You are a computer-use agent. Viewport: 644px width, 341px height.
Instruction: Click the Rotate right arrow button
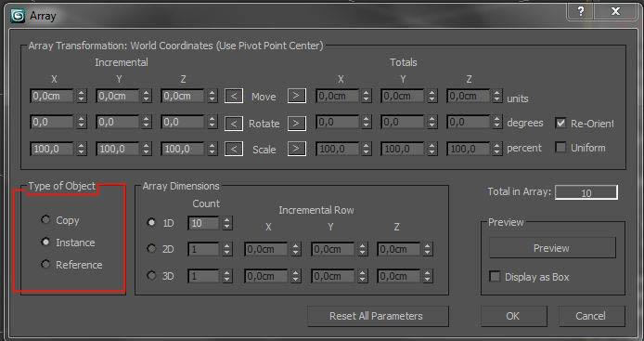(297, 123)
